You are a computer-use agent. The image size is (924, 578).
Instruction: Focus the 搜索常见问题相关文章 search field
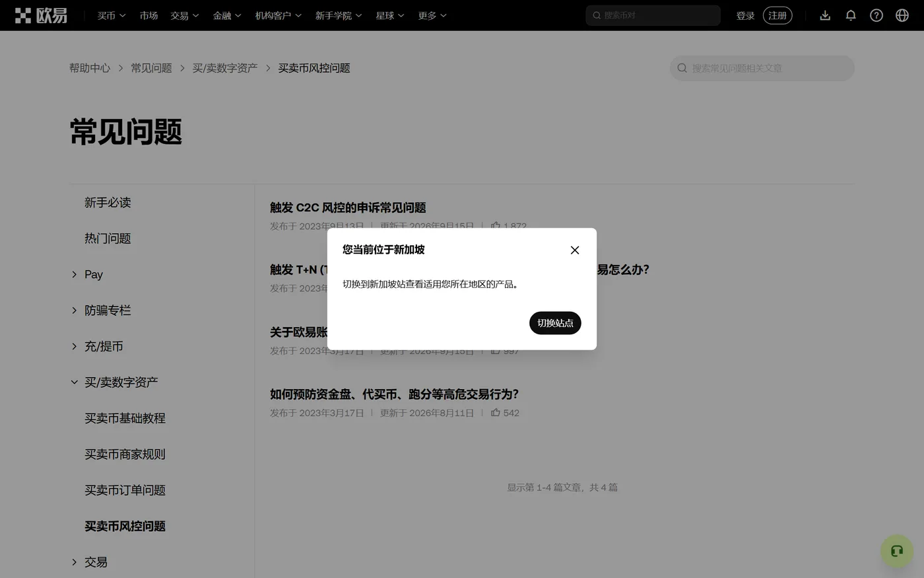pos(762,68)
